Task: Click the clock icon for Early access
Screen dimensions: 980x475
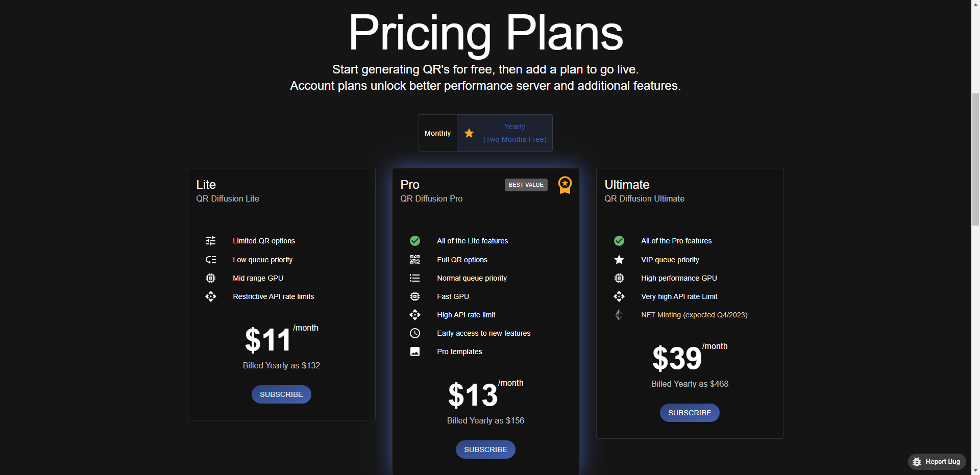Action: 415,333
